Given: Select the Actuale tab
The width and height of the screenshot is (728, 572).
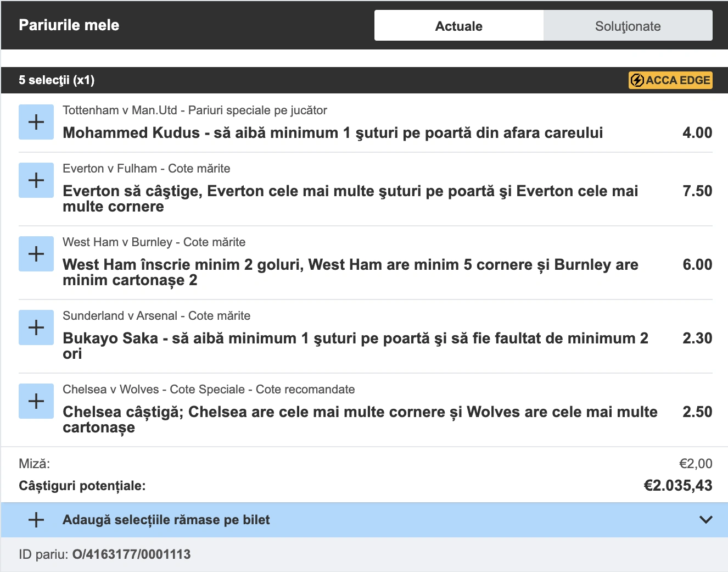Looking at the screenshot, I should point(459,25).
